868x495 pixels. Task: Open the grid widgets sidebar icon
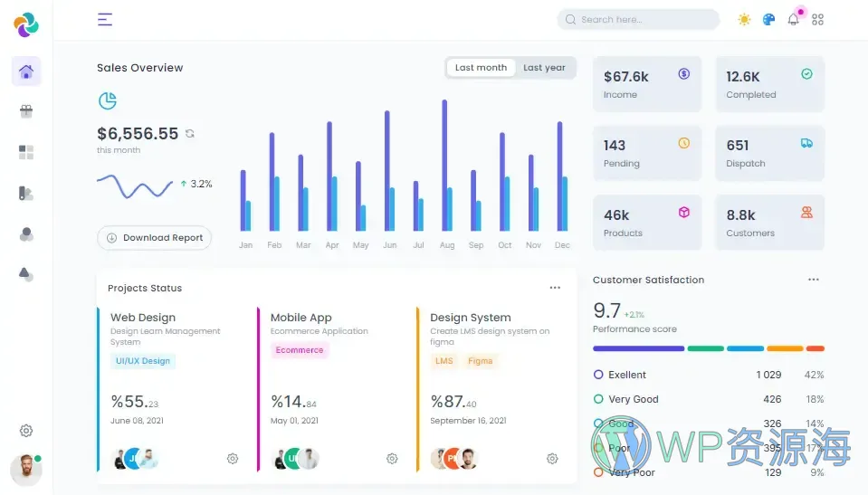[26, 152]
